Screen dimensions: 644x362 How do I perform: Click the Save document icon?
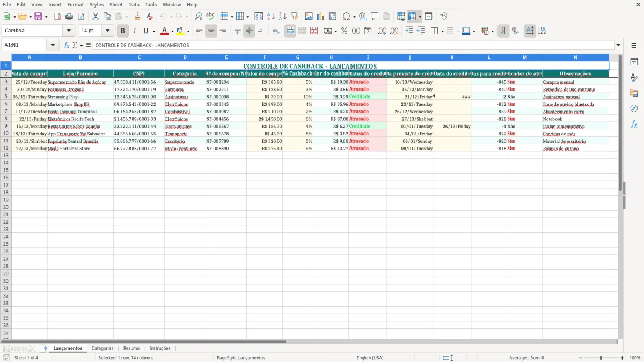pos(38,17)
